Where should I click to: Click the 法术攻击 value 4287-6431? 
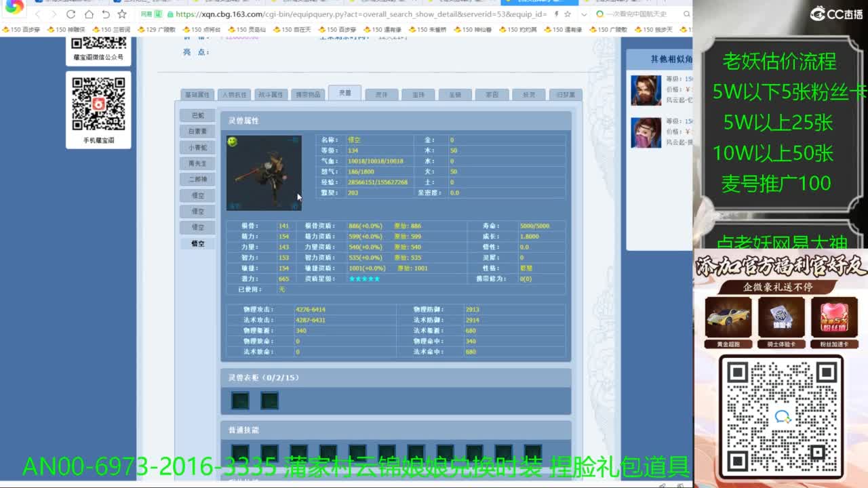pyautogui.click(x=311, y=320)
